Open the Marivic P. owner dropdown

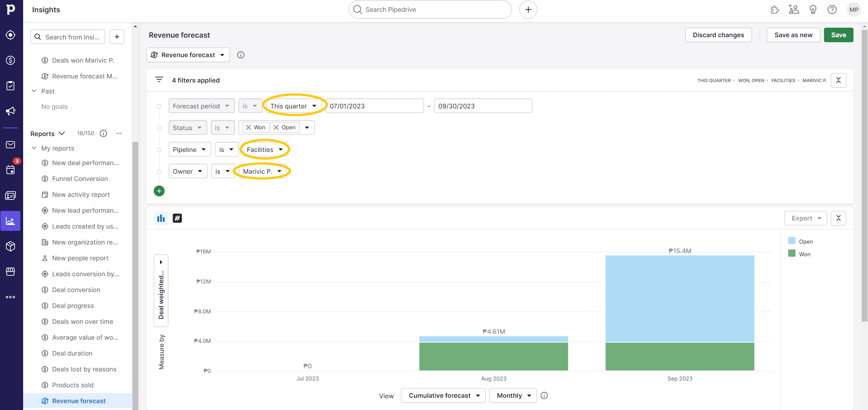click(262, 171)
